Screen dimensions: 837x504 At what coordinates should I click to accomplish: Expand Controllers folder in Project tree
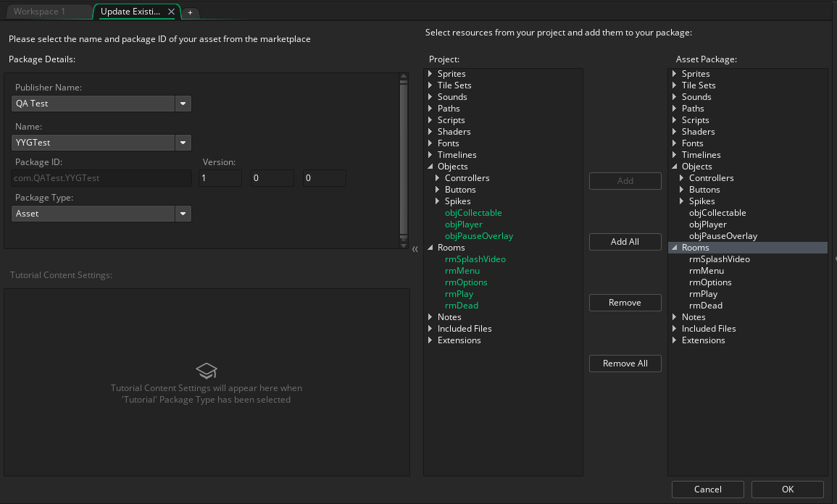[438, 178]
